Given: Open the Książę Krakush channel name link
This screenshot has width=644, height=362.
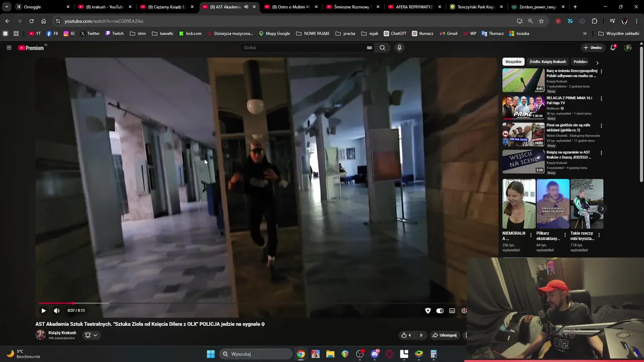Looking at the screenshot, I should [x=62, y=333].
